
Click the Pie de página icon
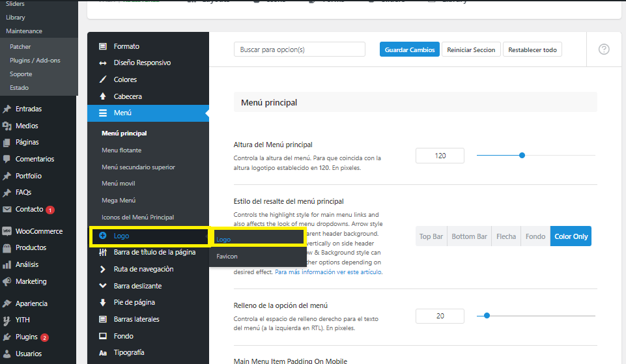click(x=103, y=302)
